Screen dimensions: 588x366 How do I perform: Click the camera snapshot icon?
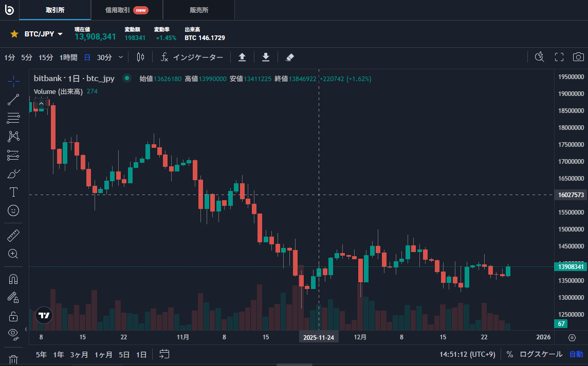pyautogui.click(x=578, y=57)
